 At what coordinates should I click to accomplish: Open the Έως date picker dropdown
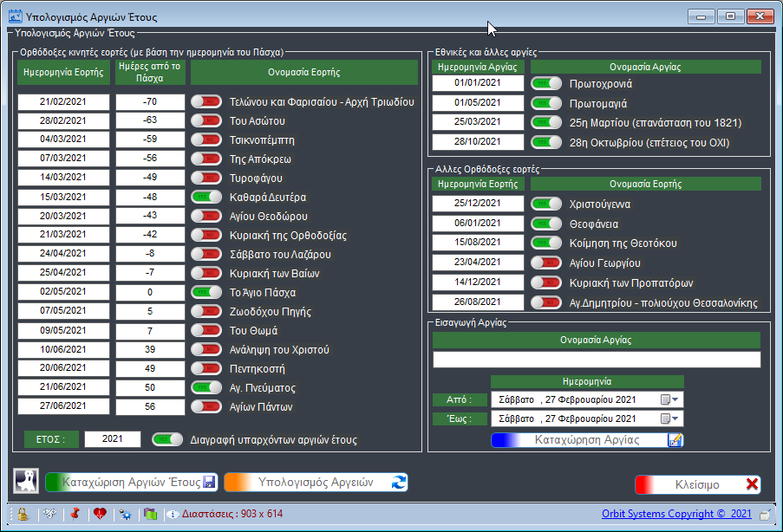click(x=671, y=418)
